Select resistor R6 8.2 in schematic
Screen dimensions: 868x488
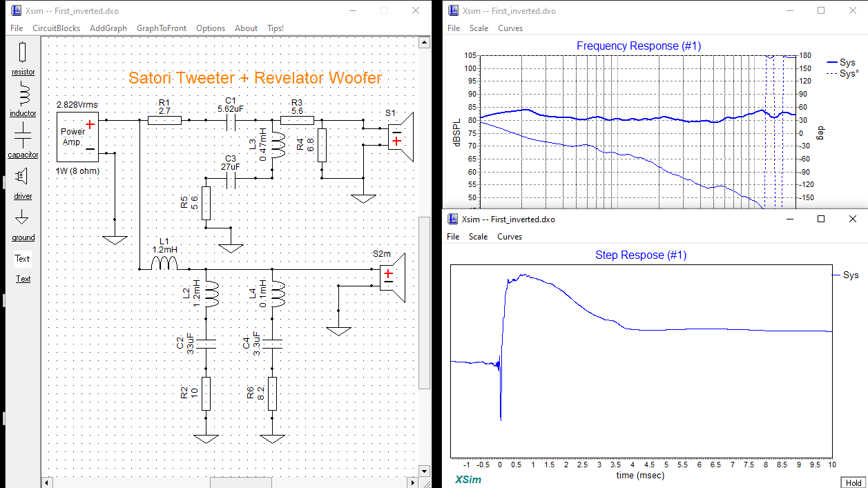click(x=273, y=393)
